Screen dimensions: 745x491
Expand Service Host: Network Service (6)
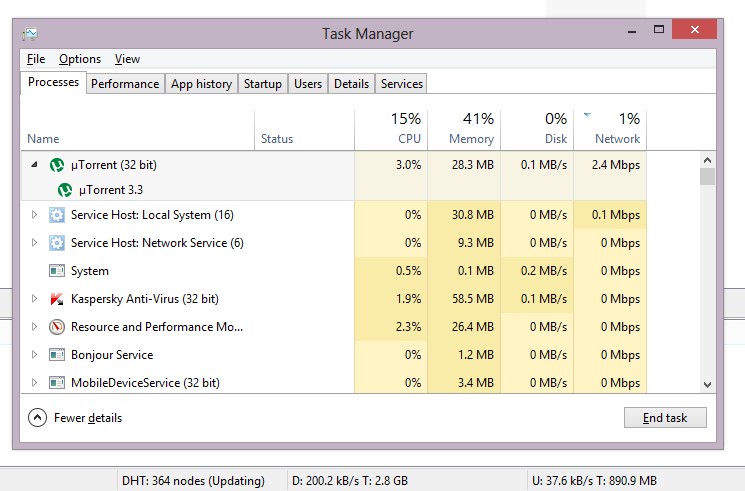(34, 243)
